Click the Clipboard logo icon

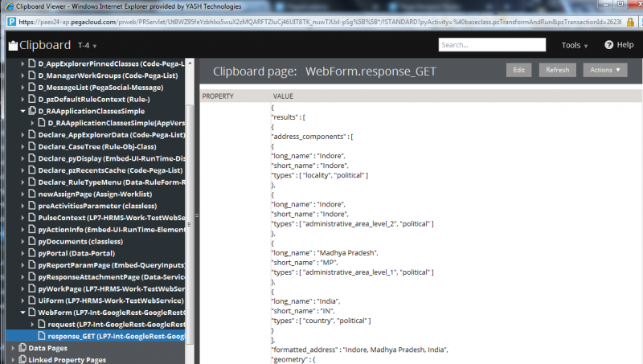tap(13, 45)
